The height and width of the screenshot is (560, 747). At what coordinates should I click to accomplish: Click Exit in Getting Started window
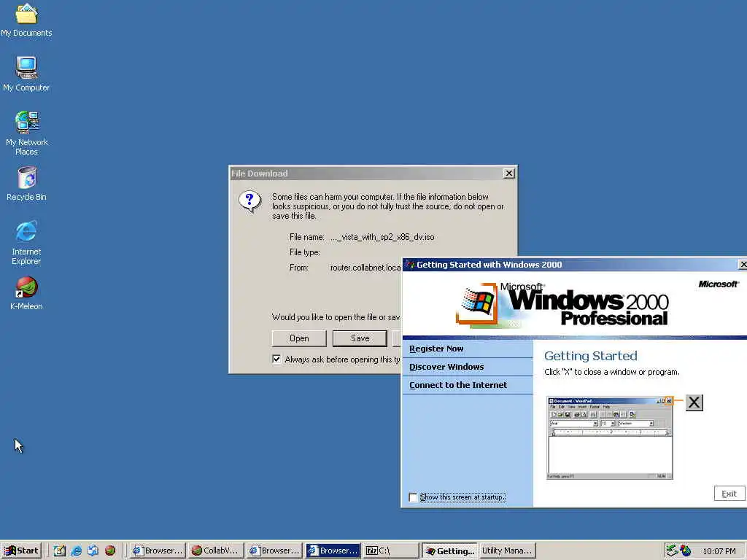(x=729, y=494)
